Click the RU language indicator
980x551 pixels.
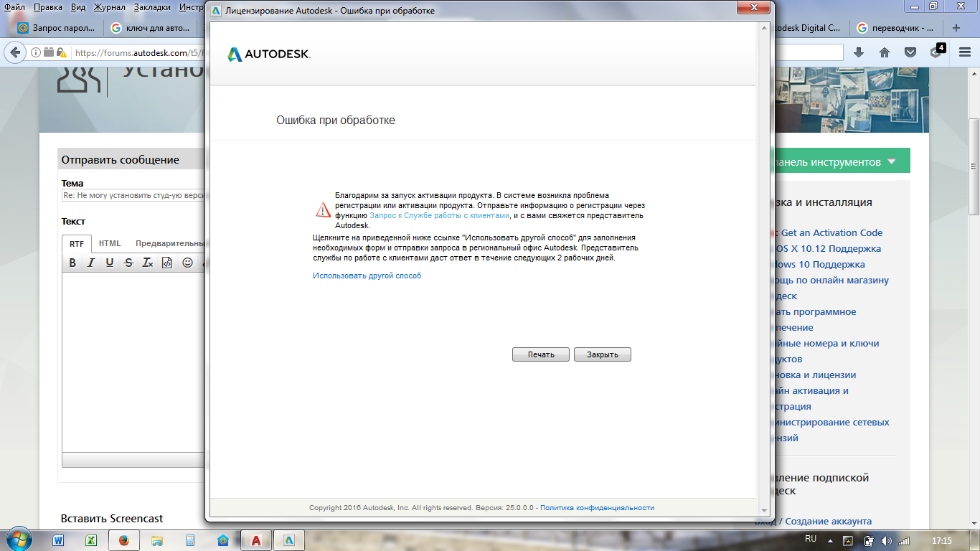coord(811,538)
